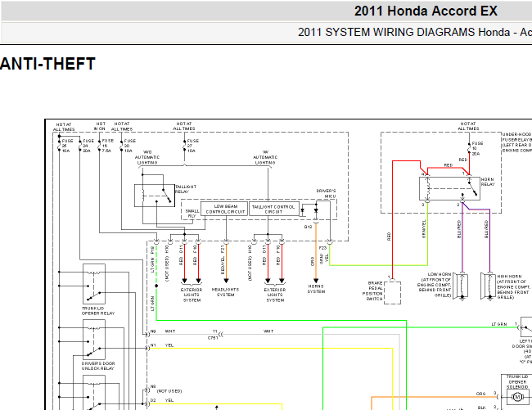This screenshot has width=532, height=410.
Task: Select the LOW BEAM CONTROL CIRCUIT box
Action: click(x=226, y=209)
